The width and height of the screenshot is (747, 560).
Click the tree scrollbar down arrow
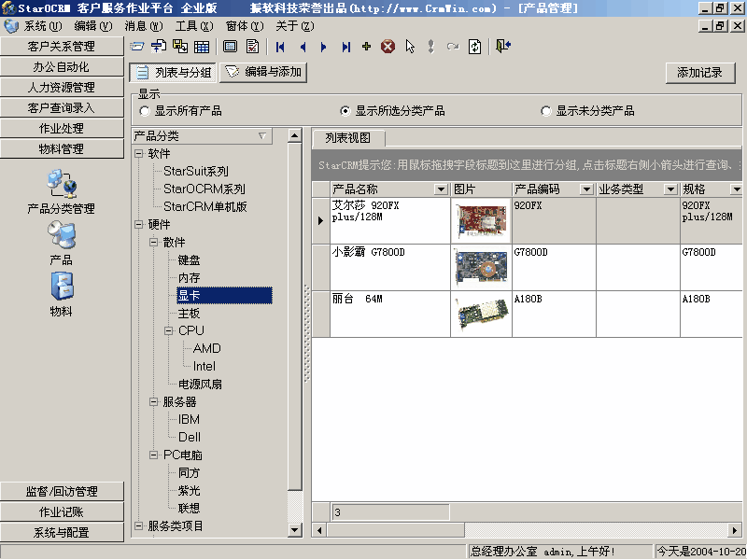tap(295, 529)
